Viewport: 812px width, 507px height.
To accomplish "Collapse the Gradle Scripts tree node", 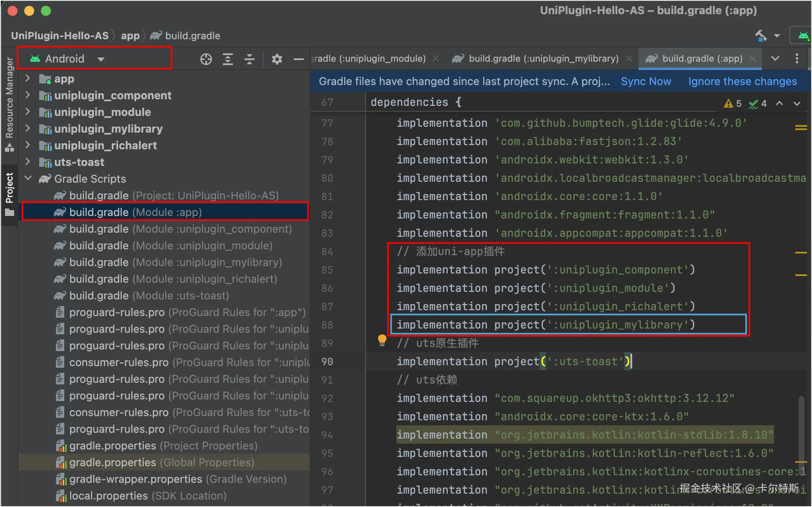I will point(28,178).
